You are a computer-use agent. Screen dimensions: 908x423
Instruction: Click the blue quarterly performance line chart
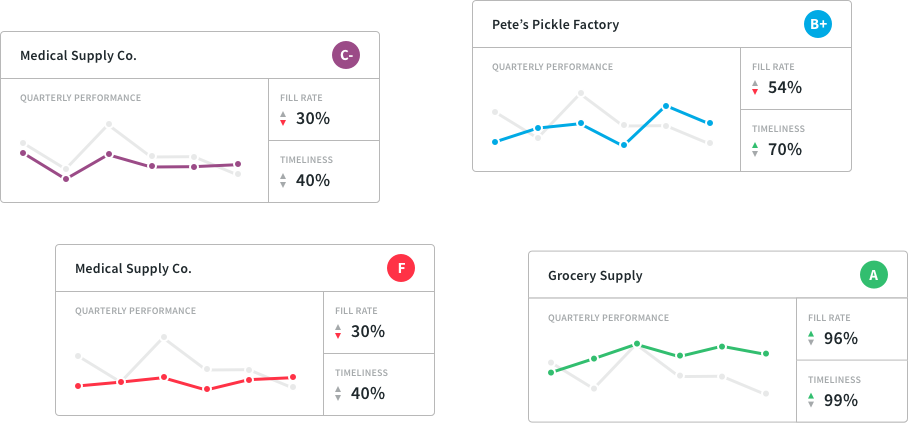(x=602, y=125)
